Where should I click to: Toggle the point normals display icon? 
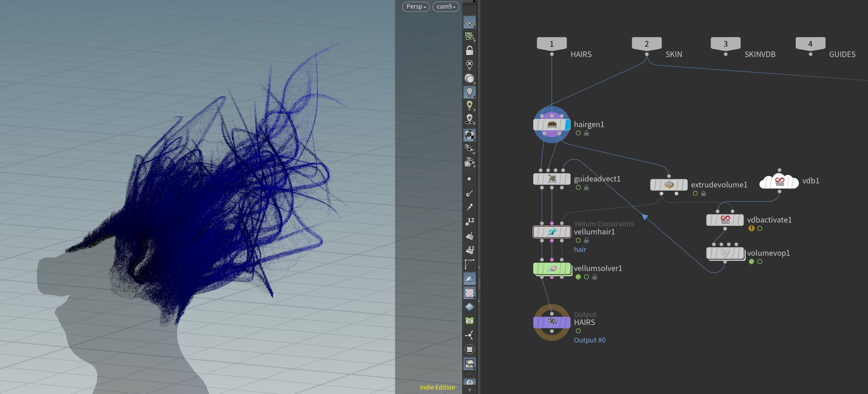coord(470,193)
